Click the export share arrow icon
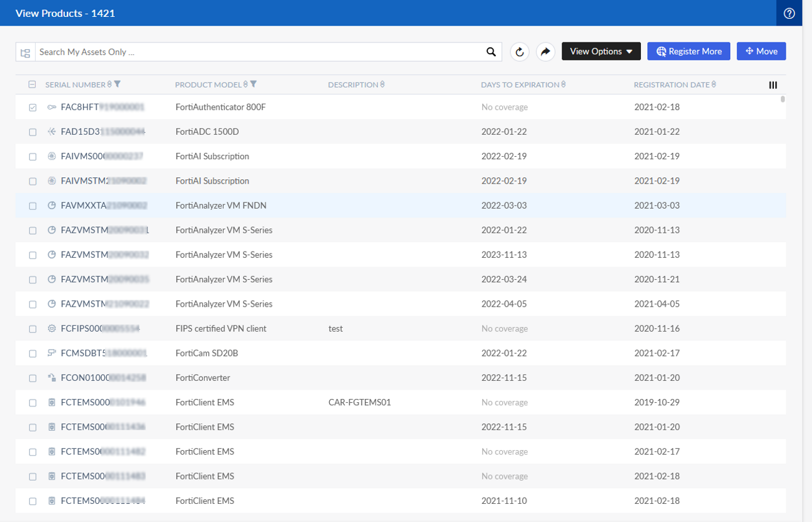The width and height of the screenshot is (812, 522). click(x=545, y=52)
